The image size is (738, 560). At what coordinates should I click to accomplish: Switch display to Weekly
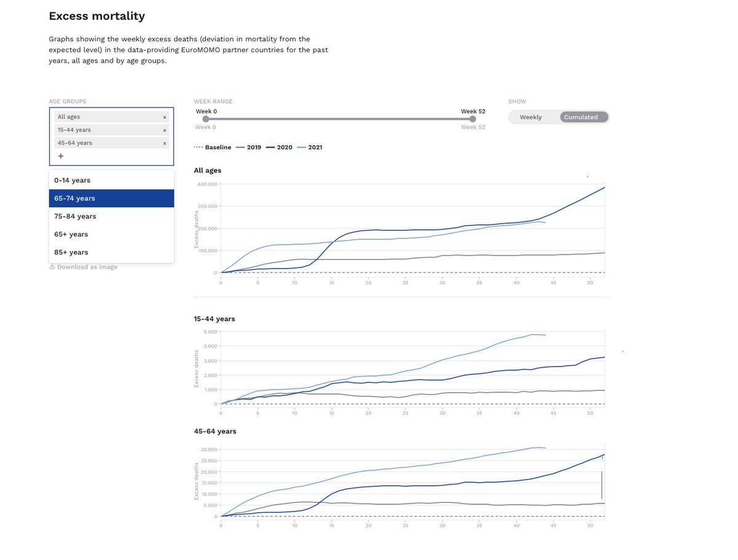point(531,117)
